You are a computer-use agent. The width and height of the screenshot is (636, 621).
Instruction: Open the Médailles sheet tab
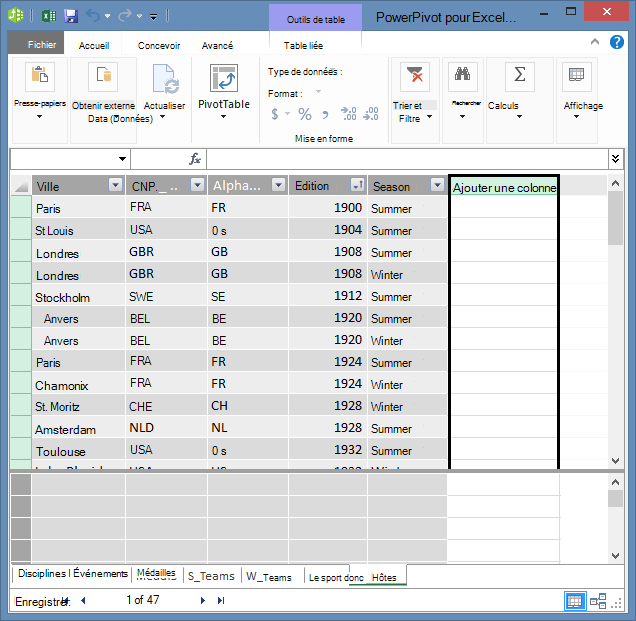(156, 573)
